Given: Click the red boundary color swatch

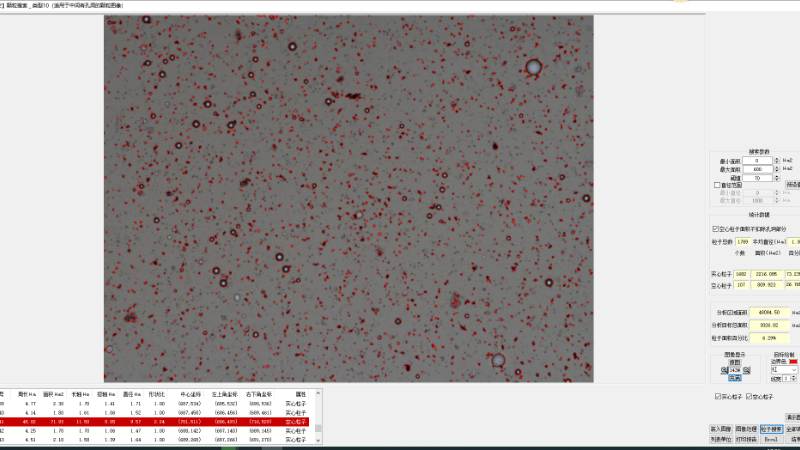Looking at the screenshot, I should (794, 361).
